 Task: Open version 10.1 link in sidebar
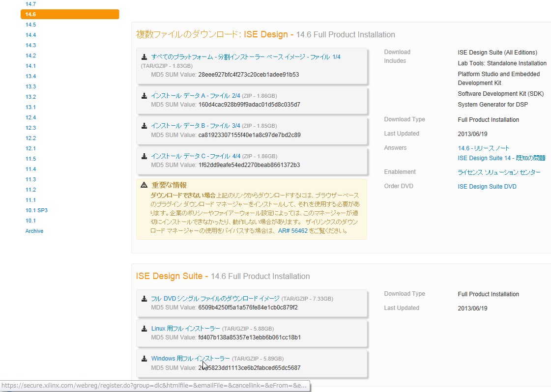coord(30,221)
